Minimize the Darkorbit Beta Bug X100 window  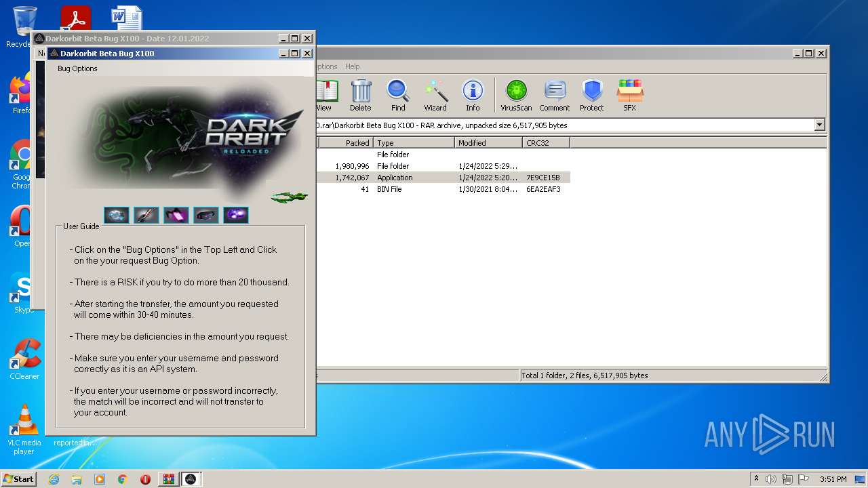283,54
